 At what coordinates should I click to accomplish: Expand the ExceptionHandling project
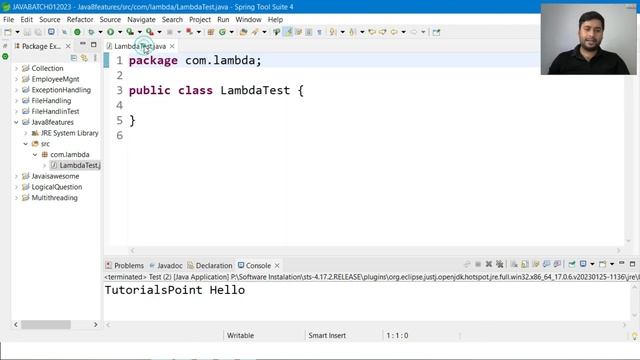coord(16,90)
